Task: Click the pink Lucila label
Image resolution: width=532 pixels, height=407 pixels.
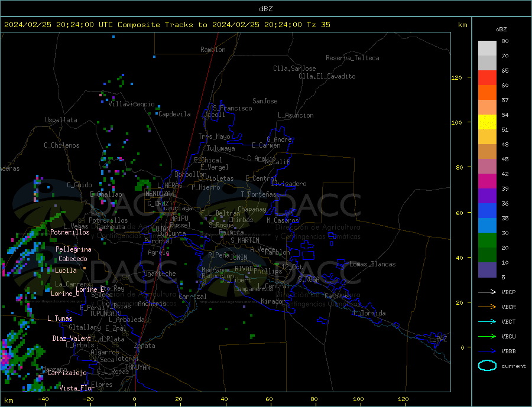Action: coord(66,271)
